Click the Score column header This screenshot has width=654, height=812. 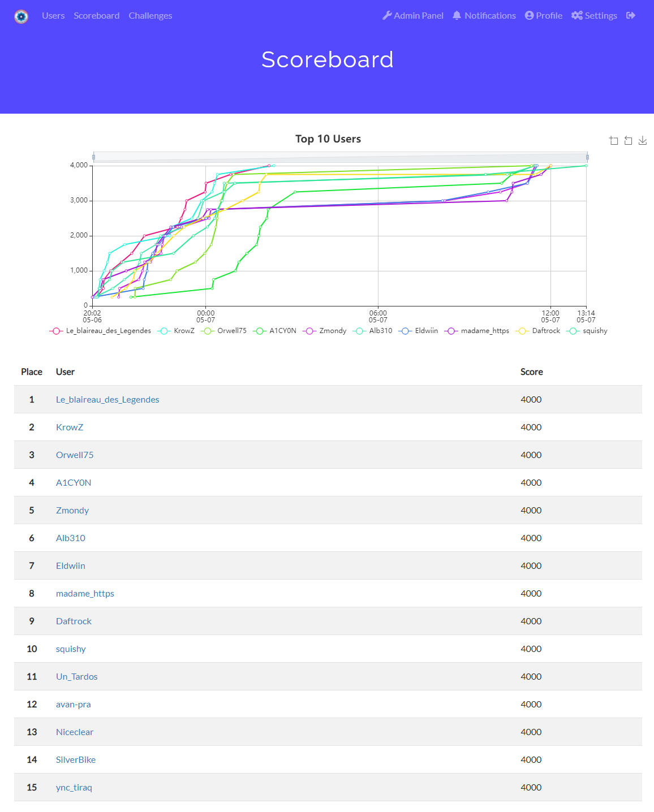532,372
